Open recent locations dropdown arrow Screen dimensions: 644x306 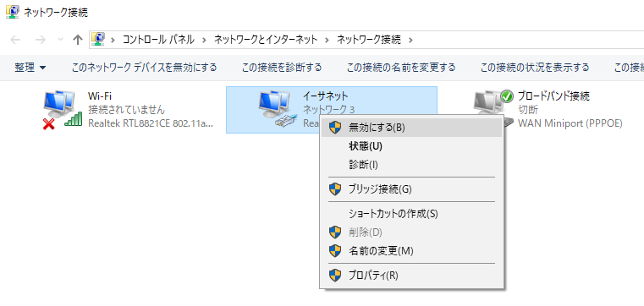(60, 40)
